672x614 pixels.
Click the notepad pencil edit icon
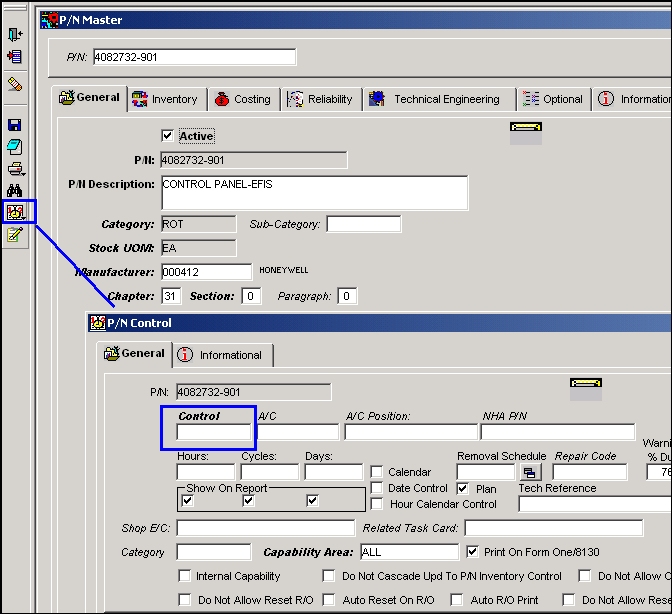pyautogui.click(x=15, y=234)
